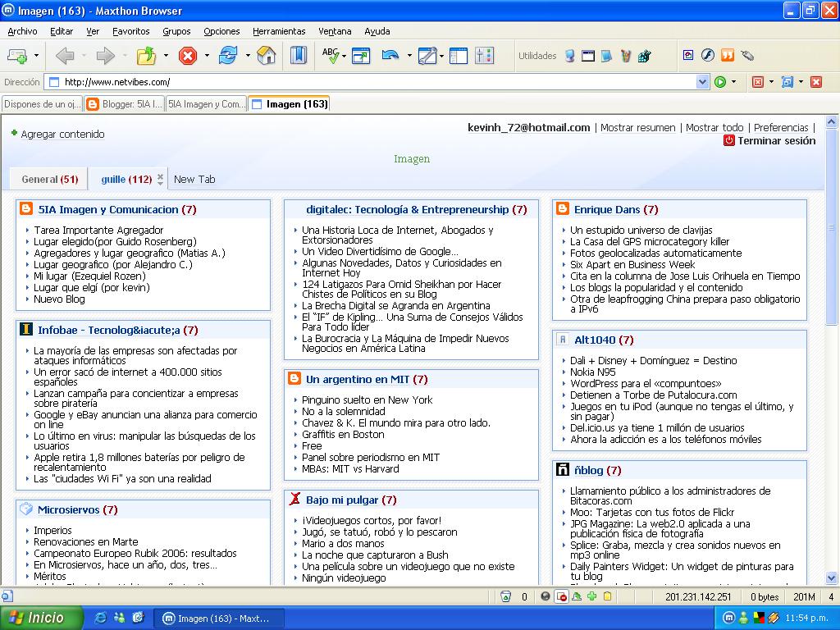Click Internet Explorer quick launch icon

[x=100, y=618]
